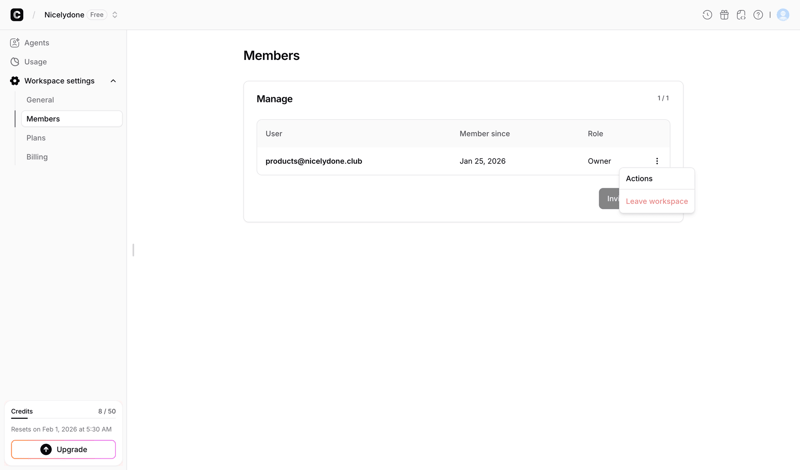Viewport: 800px width, 470px height.
Task: Open the Billing settings page
Action: pos(37,157)
